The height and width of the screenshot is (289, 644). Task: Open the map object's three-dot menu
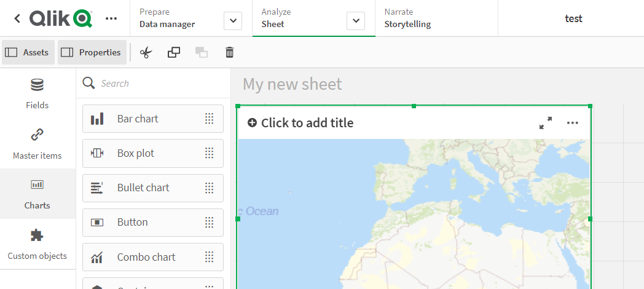coord(573,122)
